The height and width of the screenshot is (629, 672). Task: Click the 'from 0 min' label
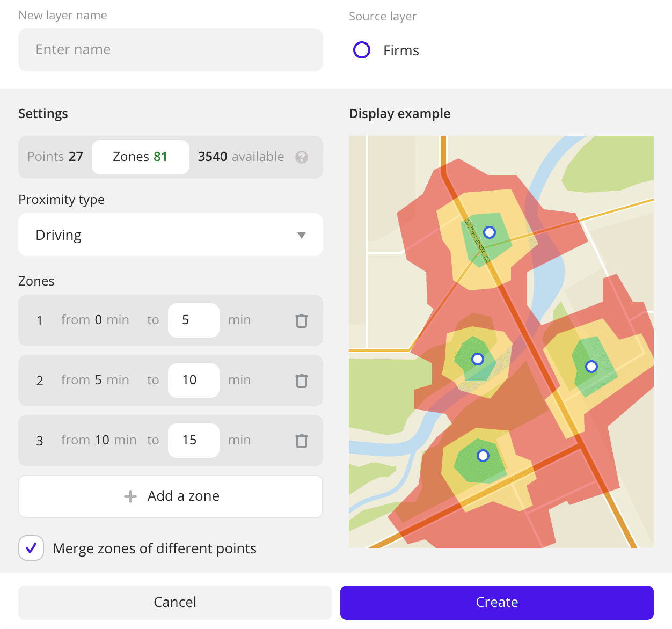click(x=95, y=320)
